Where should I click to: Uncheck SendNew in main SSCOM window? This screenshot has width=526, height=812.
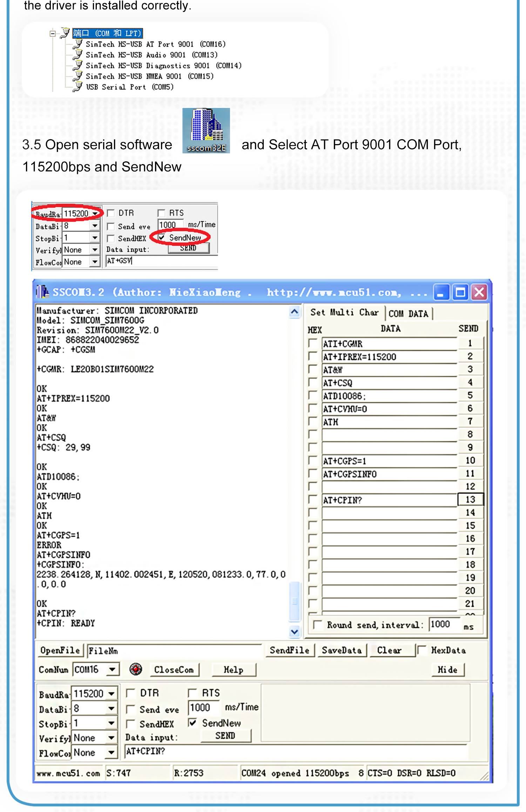pyautogui.click(x=192, y=723)
